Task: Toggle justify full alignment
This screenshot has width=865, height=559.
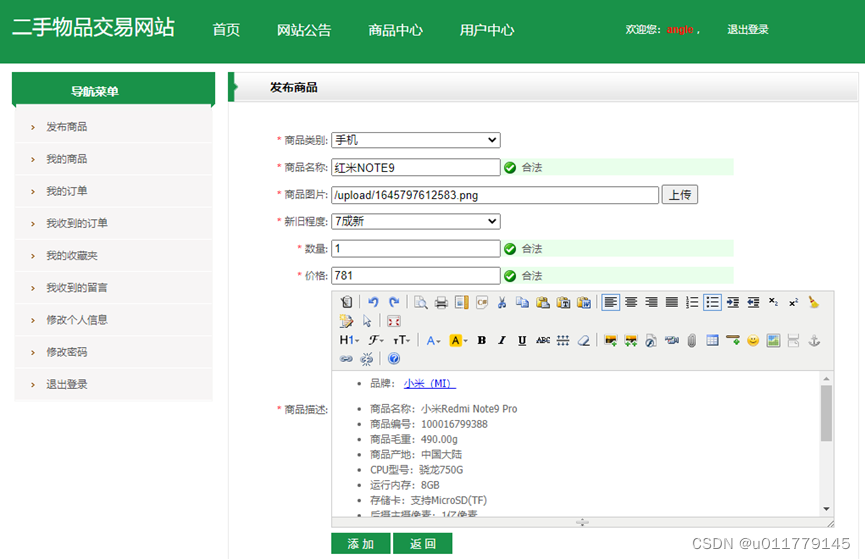Action: (x=671, y=302)
